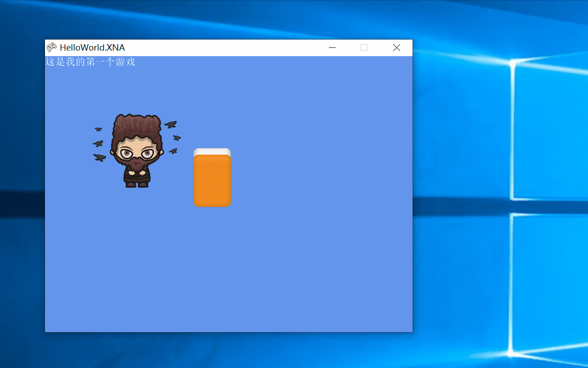Click the white top edge of the orange block
This screenshot has height=368, width=588.
pyautogui.click(x=212, y=151)
